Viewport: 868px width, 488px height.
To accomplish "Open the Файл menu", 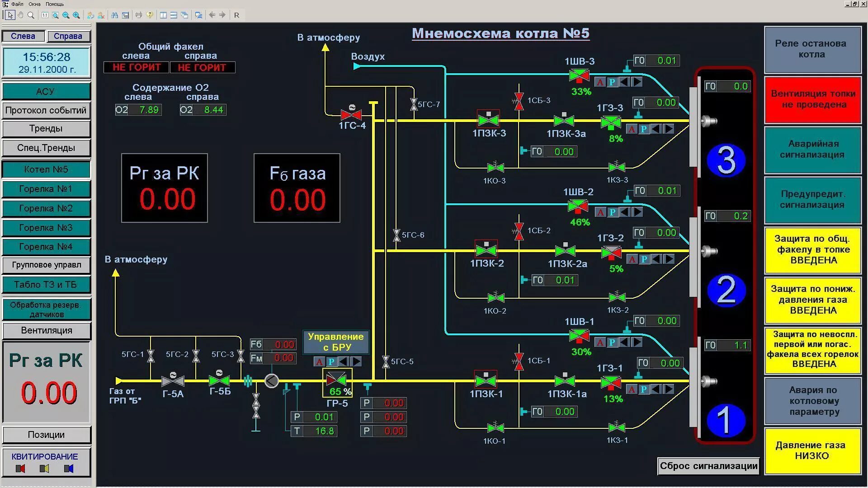I will coord(17,4).
